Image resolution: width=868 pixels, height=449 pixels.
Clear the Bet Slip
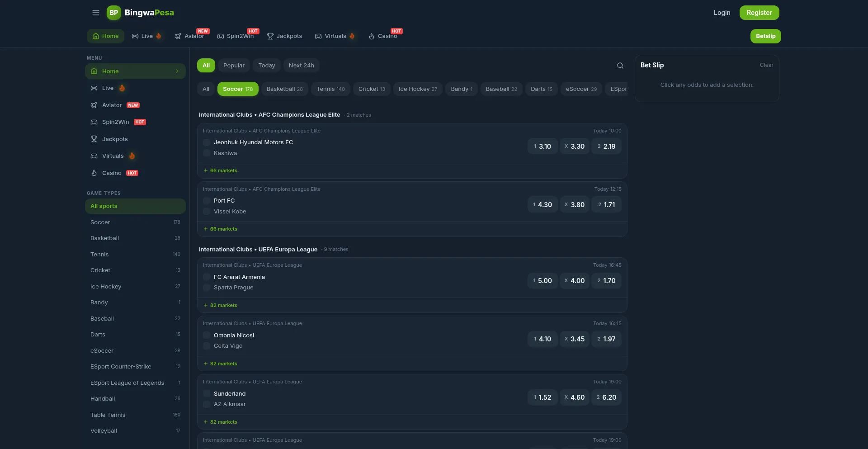(x=767, y=65)
